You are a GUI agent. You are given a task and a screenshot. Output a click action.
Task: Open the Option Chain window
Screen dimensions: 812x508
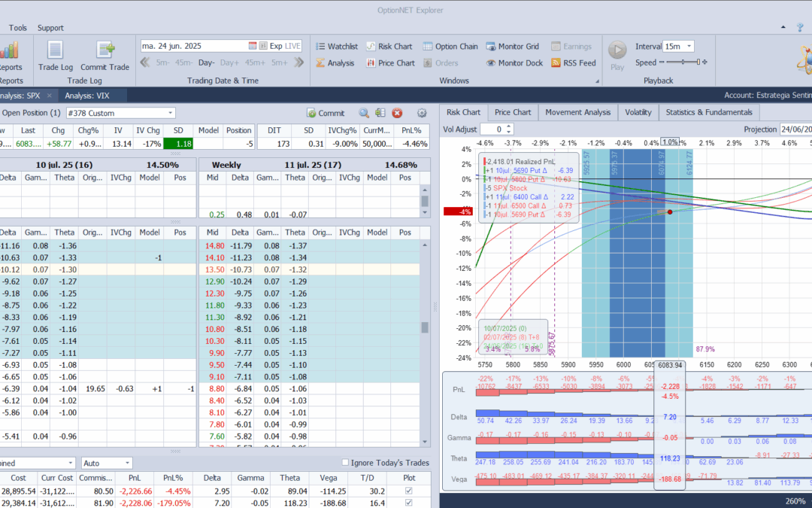[450, 46]
